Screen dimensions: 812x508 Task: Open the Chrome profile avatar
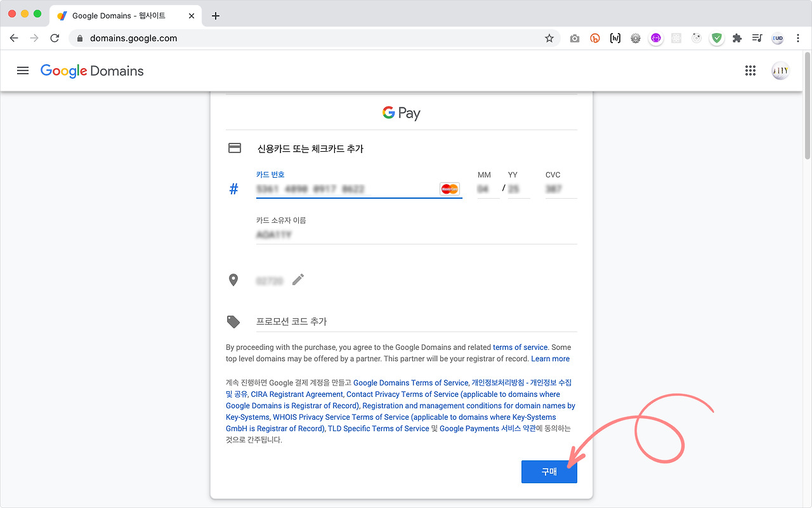point(778,38)
